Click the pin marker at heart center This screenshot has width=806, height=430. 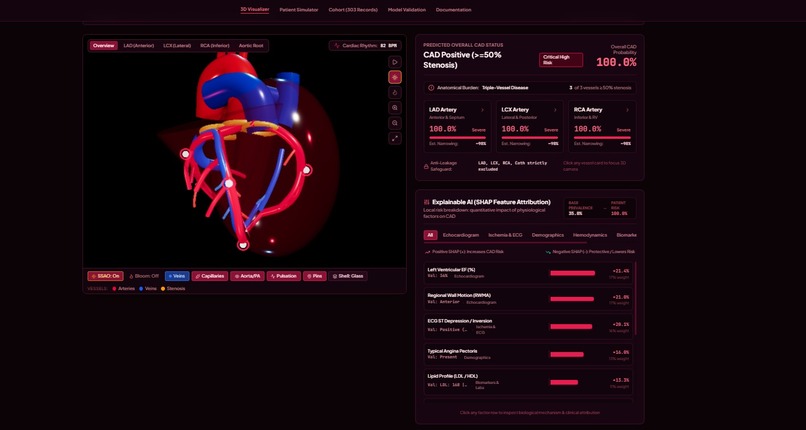tap(229, 183)
